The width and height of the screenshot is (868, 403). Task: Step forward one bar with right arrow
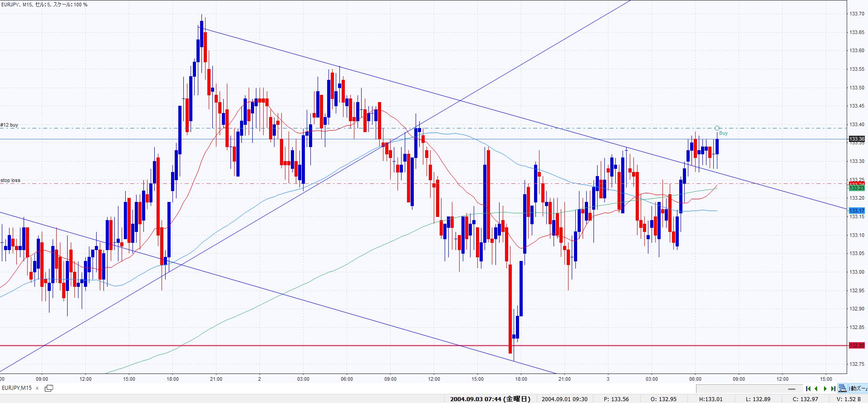click(x=825, y=388)
